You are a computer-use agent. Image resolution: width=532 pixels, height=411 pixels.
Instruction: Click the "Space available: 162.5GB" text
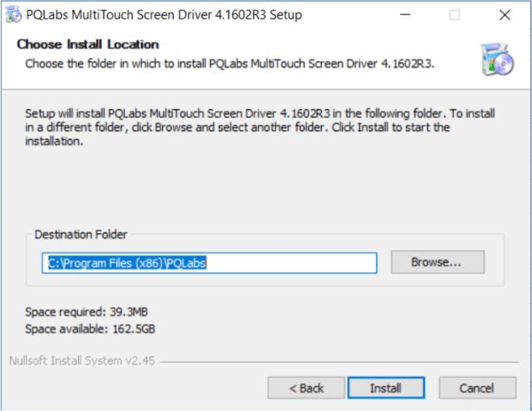coord(90,329)
